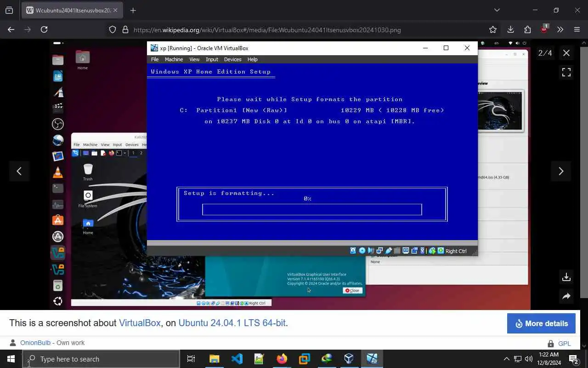
Task: Reload the current page in Firefox
Action: point(44,29)
